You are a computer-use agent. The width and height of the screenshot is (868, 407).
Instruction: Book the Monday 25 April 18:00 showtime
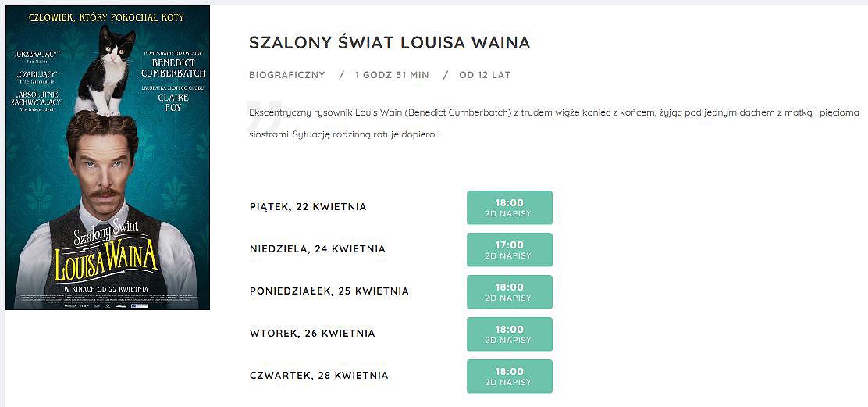509,292
